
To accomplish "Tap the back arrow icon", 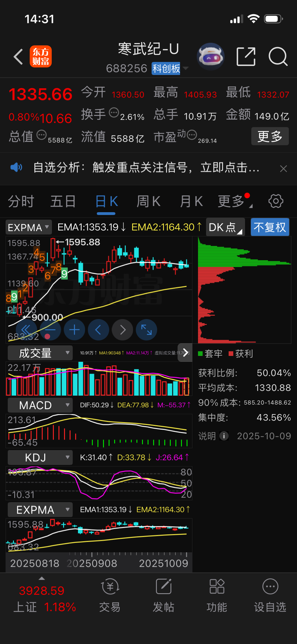I will click(18, 57).
